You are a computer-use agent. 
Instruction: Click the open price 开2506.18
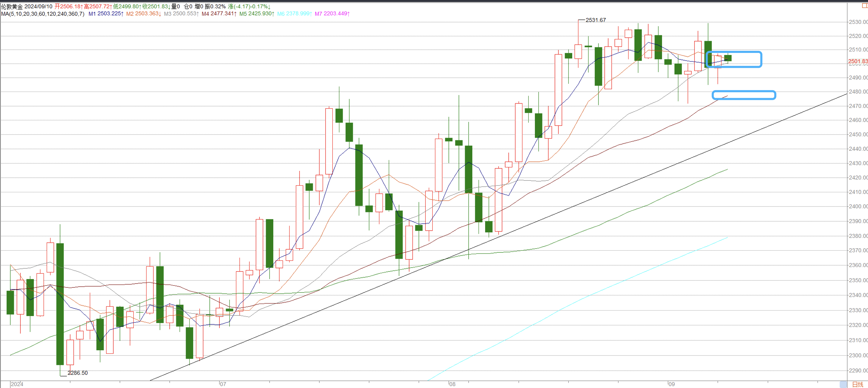69,7
